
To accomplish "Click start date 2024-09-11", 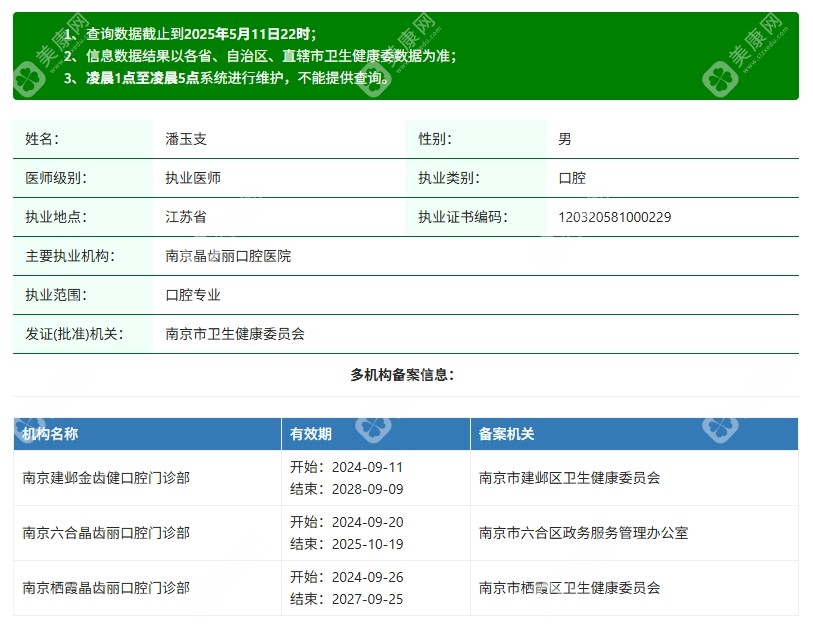I will (x=367, y=467).
